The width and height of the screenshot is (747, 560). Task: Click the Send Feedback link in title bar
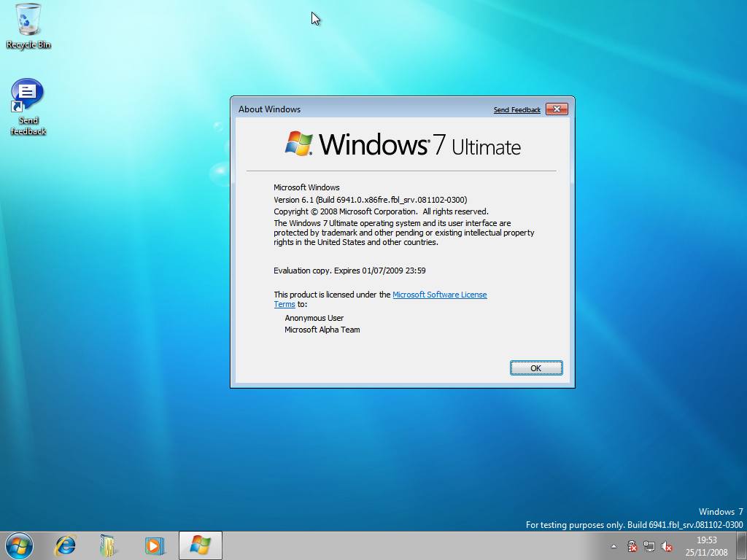pyautogui.click(x=517, y=110)
